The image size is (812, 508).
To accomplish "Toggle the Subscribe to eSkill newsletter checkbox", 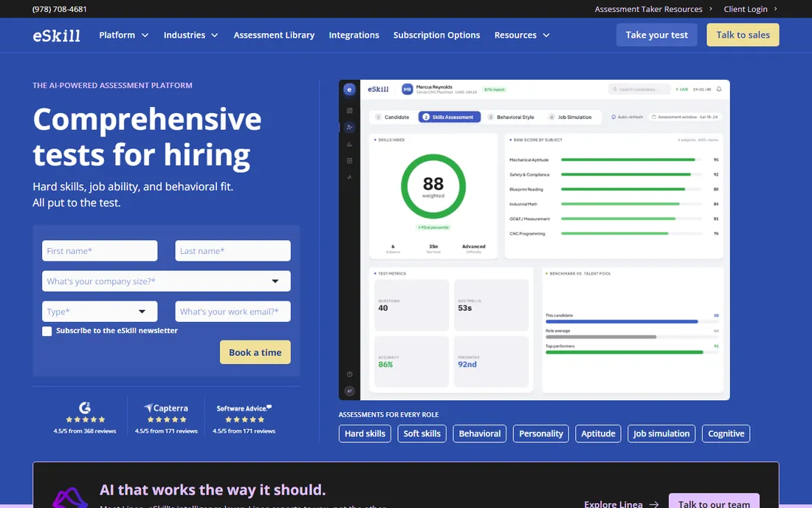I will pyautogui.click(x=47, y=331).
